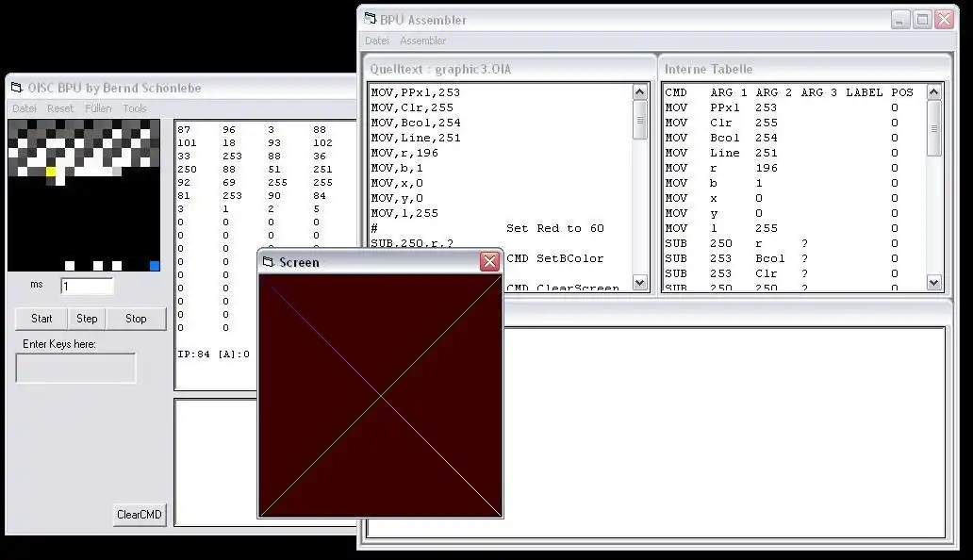Click the Interne Tabelle heading
Image resolution: width=973 pixels, height=560 pixels.
(x=709, y=69)
